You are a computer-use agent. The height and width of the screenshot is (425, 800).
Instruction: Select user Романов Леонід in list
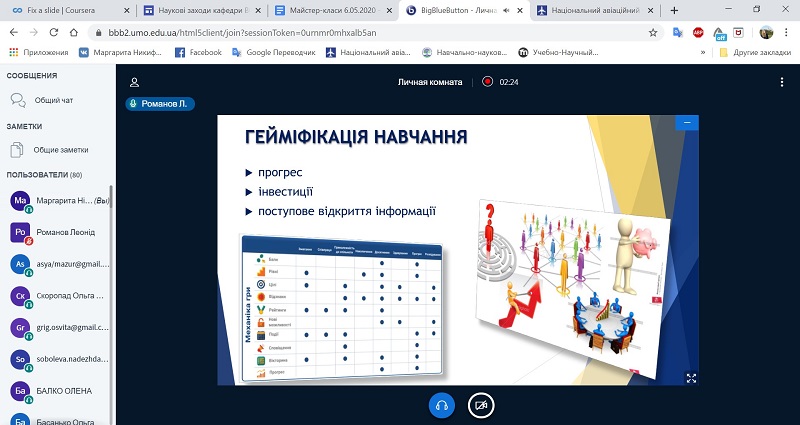[65, 232]
